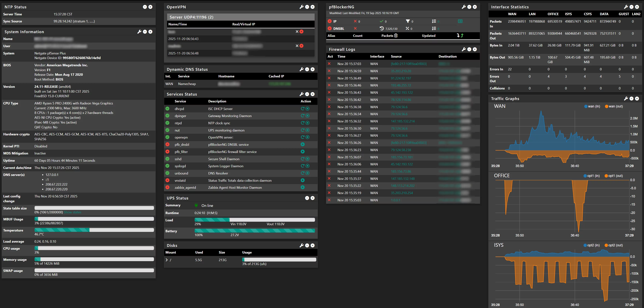The width and height of the screenshot is (644, 308).
Task: Expand the "/" mount row in Disks
Action: tap(167, 260)
